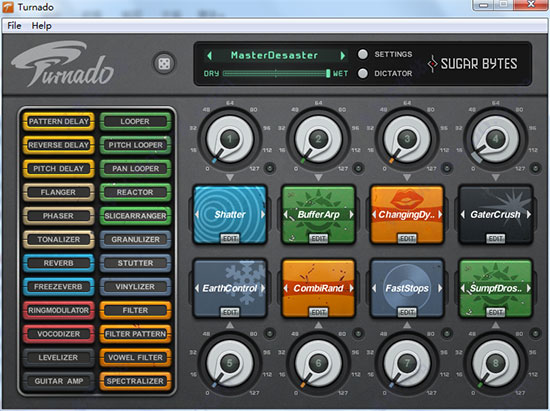Image resolution: width=550 pixels, height=411 pixels.
Task: Click knob 2 dial
Action: (318, 139)
